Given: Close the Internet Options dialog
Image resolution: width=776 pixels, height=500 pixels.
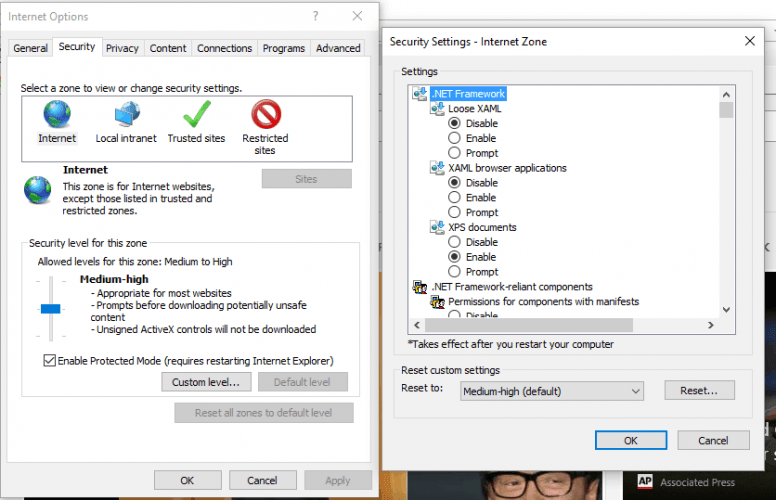Looking at the screenshot, I should (x=357, y=16).
